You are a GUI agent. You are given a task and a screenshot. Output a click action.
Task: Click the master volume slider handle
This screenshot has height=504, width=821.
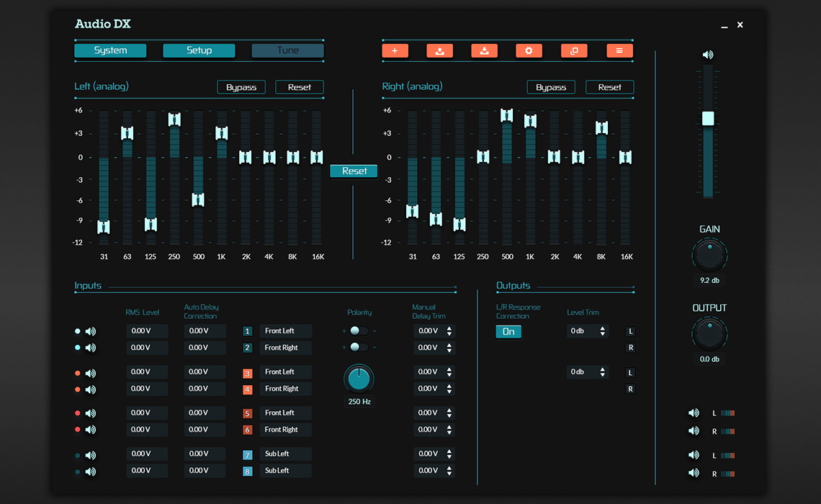[706, 118]
